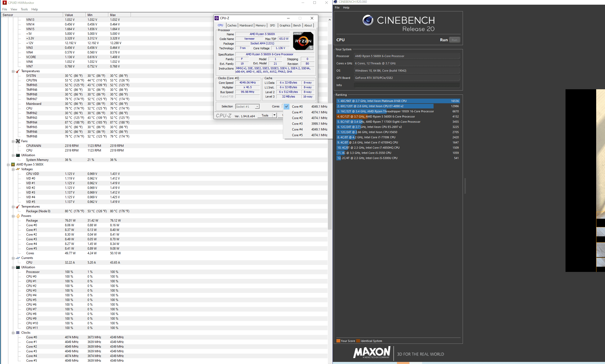Click the Fans category icon

pos(18,141)
